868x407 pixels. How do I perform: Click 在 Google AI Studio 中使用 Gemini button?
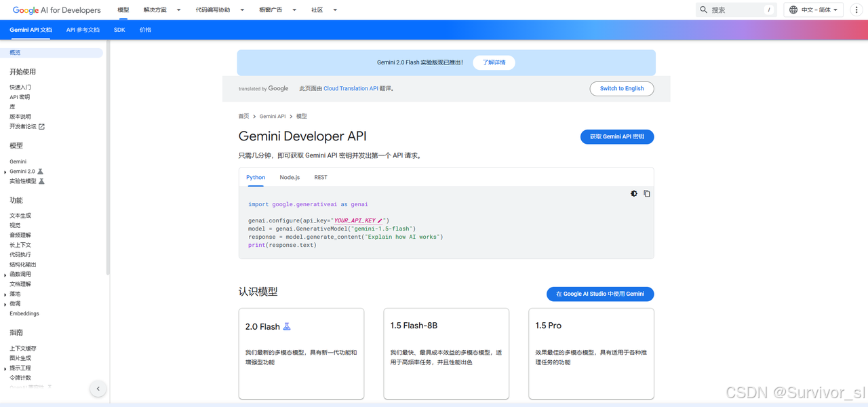[x=600, y=294]
